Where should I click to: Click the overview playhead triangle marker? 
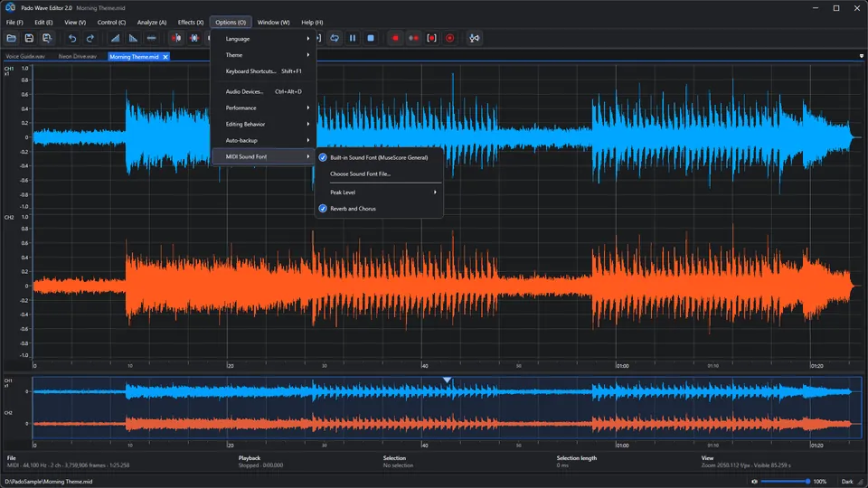(447, 380)
